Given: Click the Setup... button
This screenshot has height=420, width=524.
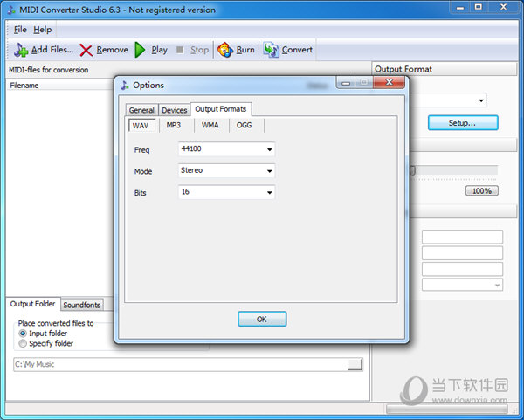Looking at the screenshot, I should pyautogui.click(x=463, y=123).
